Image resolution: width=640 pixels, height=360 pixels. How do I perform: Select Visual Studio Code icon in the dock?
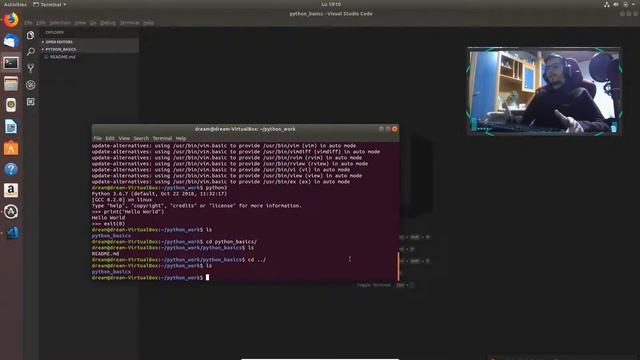12,233
